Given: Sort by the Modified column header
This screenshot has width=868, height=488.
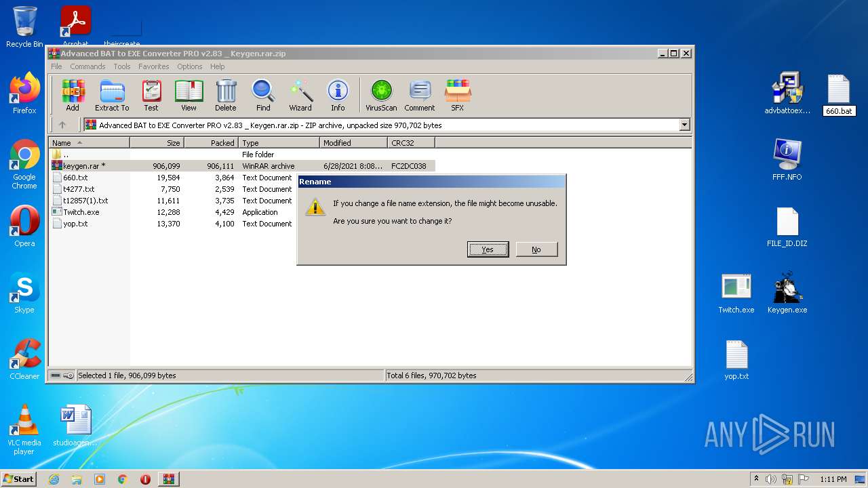Looking at the screenshot, I should [x=353, y=142].
